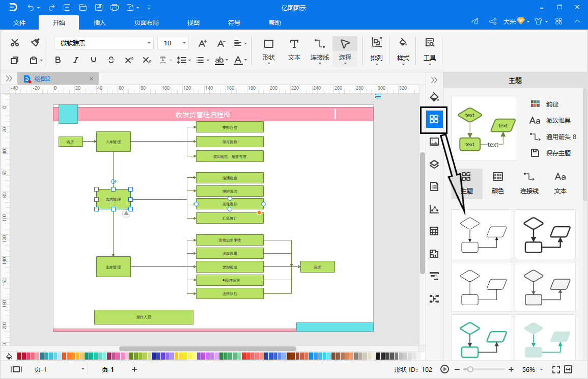Open the 形状 shape tool
The image size is (588, 379).
click(x=268, y=50)
